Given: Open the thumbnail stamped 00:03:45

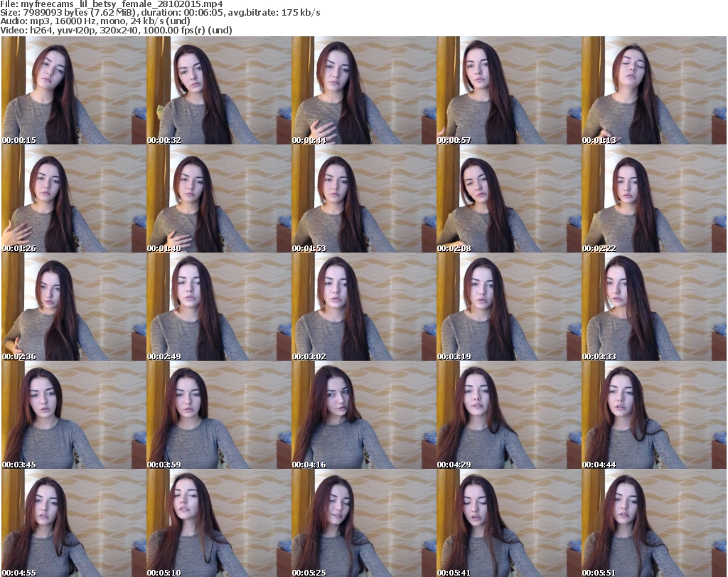Looking at the screenshot, I should tap(74, 415).
